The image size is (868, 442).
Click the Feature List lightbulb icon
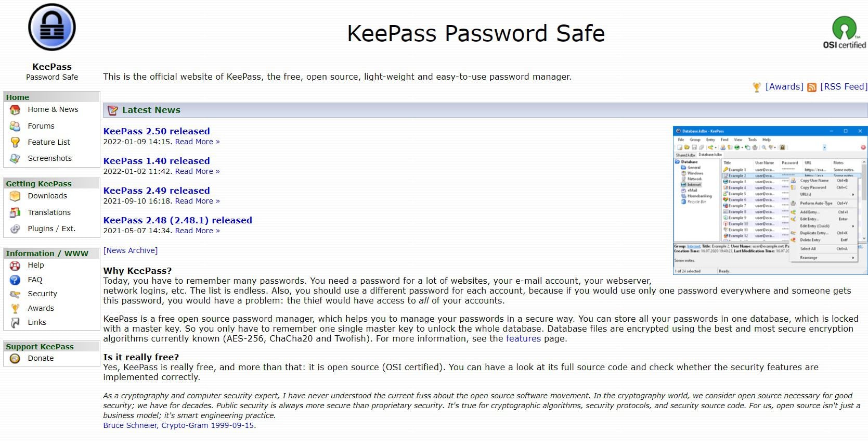[x=15, y=142]
